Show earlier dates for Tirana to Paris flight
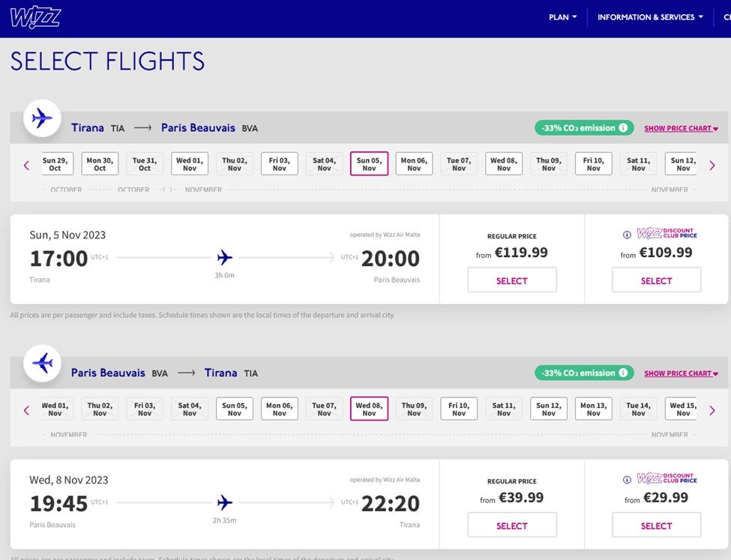This screenshot has width=731, height=560. coord(26,165)
